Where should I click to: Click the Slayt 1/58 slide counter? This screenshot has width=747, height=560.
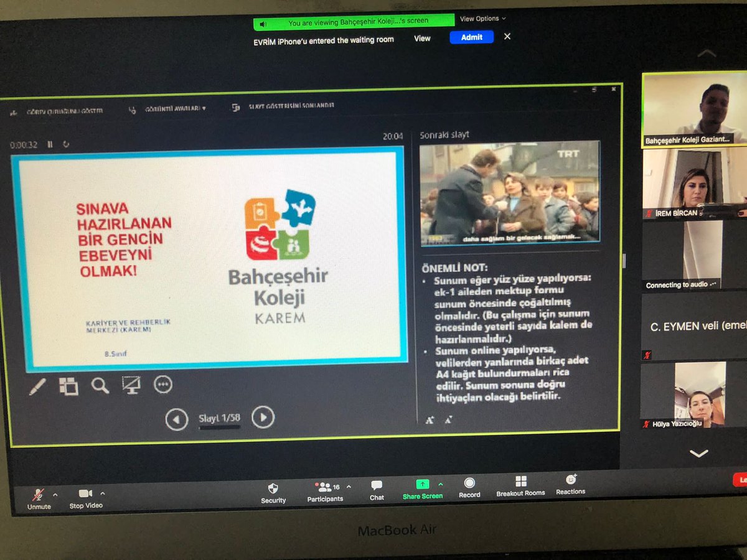click(219, 419)
